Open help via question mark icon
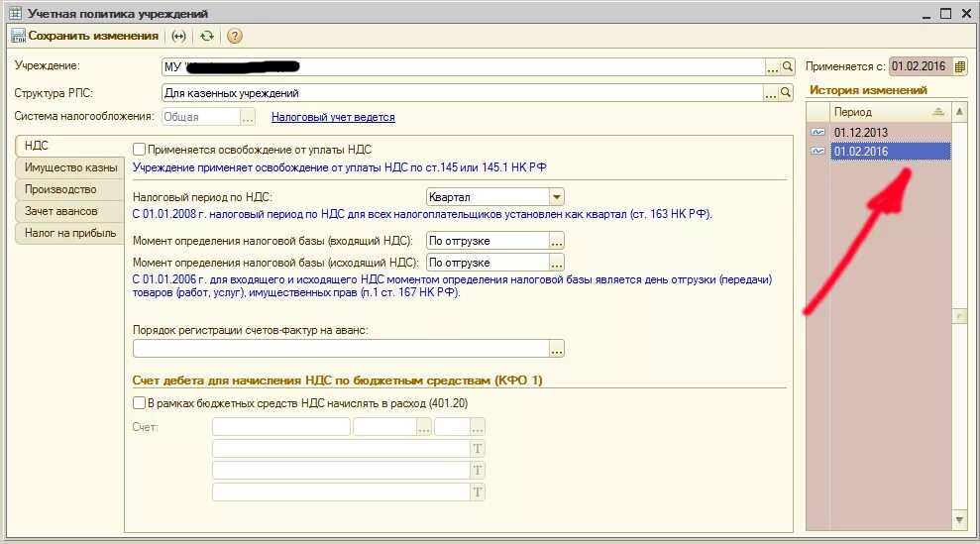The width and height of the screenshot is (980, 544). click(235, 37)
